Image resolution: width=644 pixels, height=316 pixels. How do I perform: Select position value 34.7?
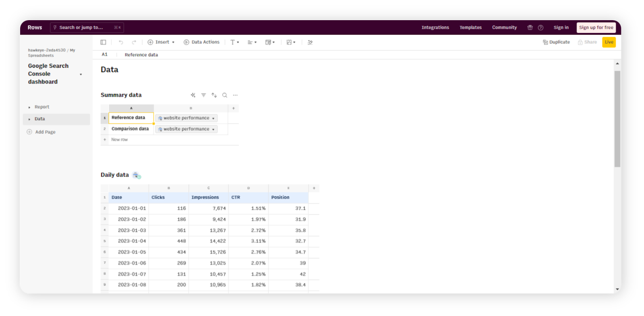[288, 252]
